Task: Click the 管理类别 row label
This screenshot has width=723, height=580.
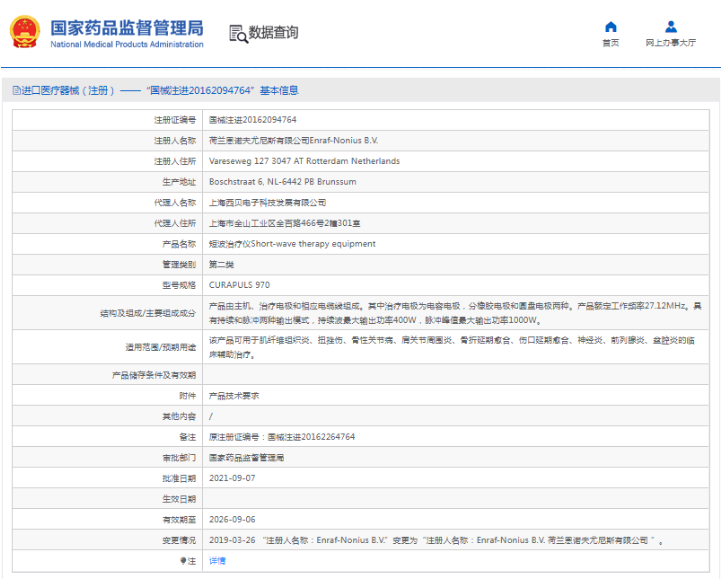Action: [x=179, y=264]
